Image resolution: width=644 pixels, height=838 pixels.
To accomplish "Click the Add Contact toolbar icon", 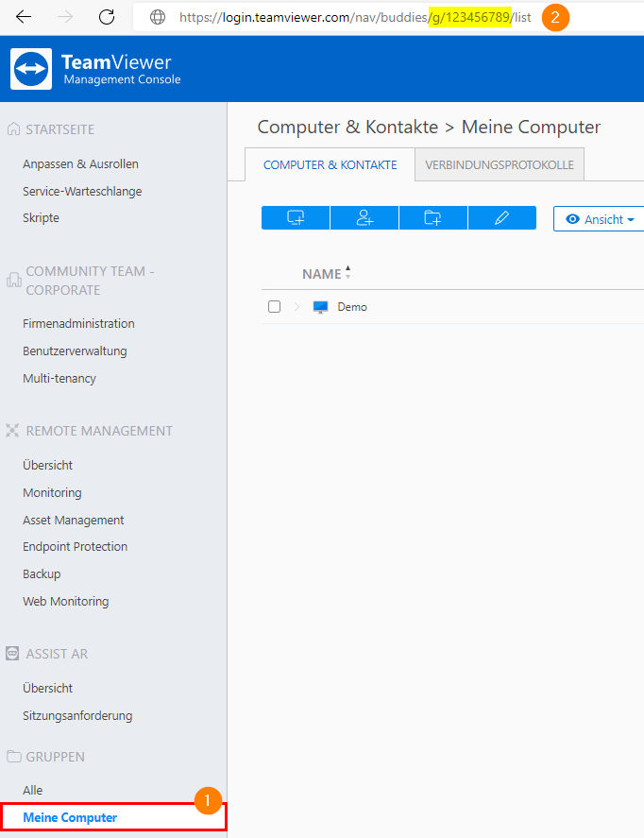I will 364,217.
